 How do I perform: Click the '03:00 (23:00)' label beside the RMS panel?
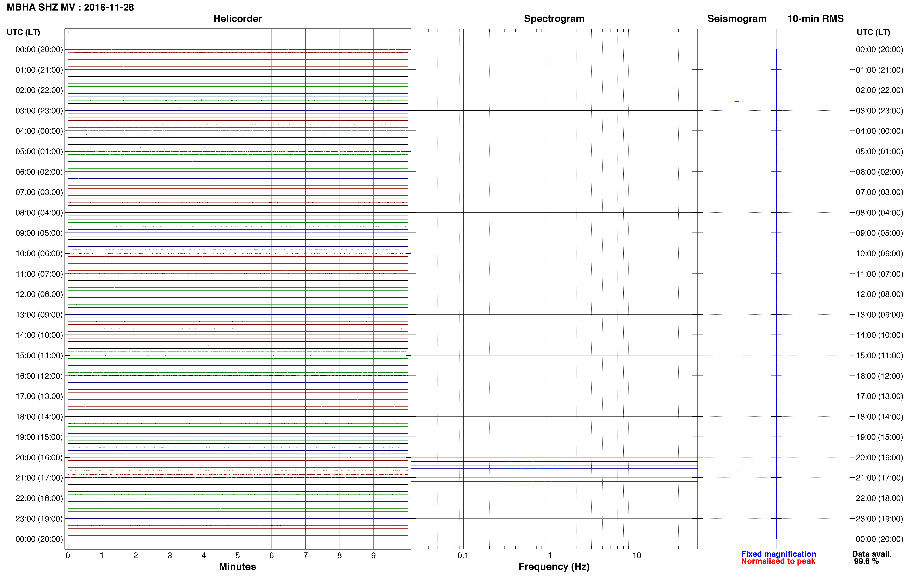(879, 111)
